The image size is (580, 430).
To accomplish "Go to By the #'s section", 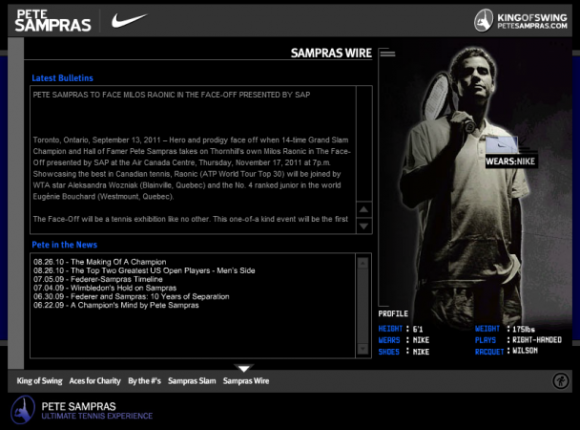I will point(144,381).
